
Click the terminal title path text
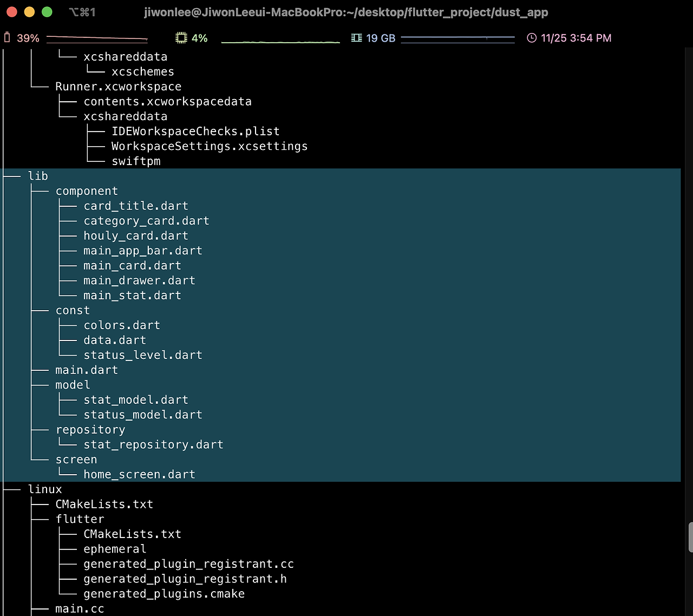point(346,12)
